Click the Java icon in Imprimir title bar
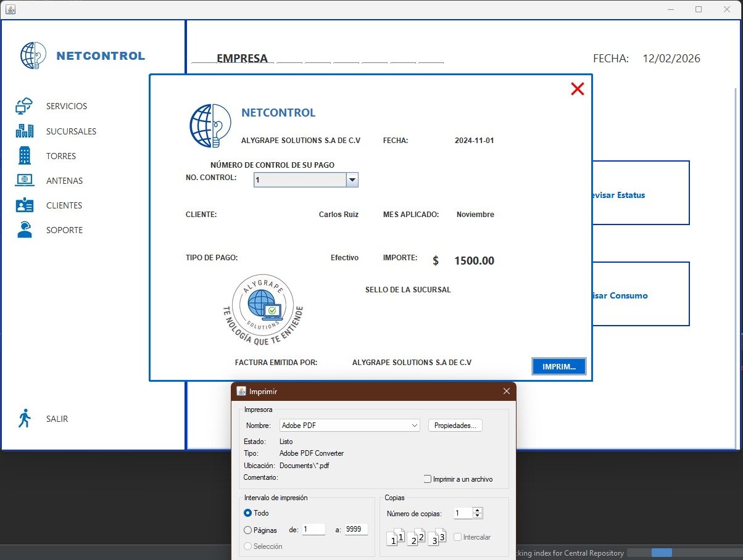The width and height of the screenshot is (743, 560). pyautogui.click(x=241, y=391)
